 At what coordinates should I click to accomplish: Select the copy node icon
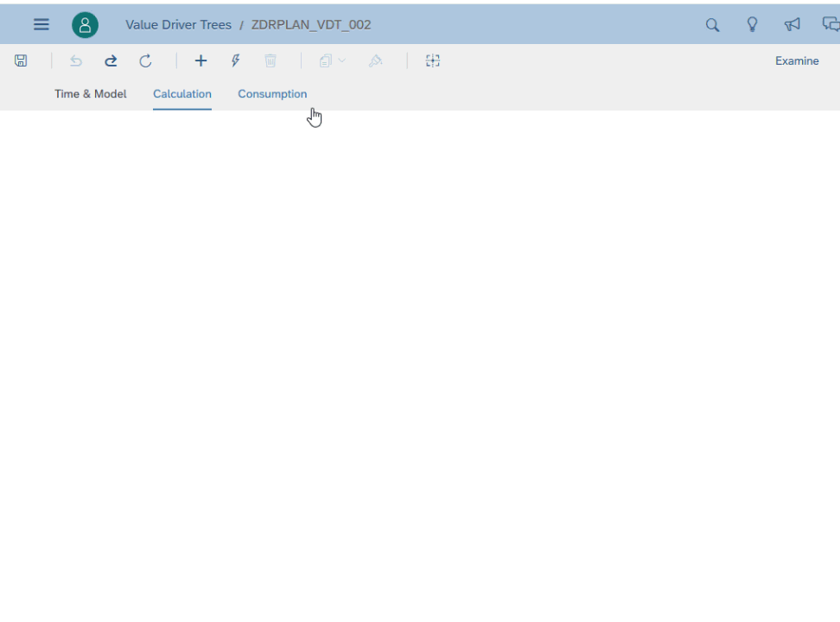tap(325, 60)
